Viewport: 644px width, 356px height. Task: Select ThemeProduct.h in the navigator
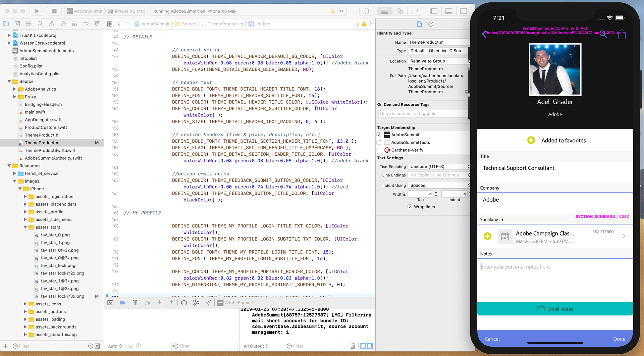(x=42, y=135)
